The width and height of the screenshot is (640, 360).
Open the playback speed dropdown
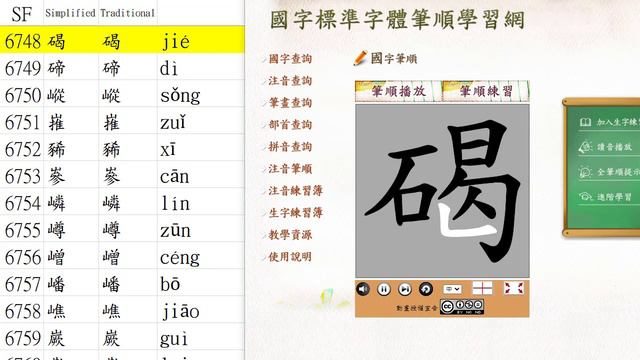click(452, 289)
